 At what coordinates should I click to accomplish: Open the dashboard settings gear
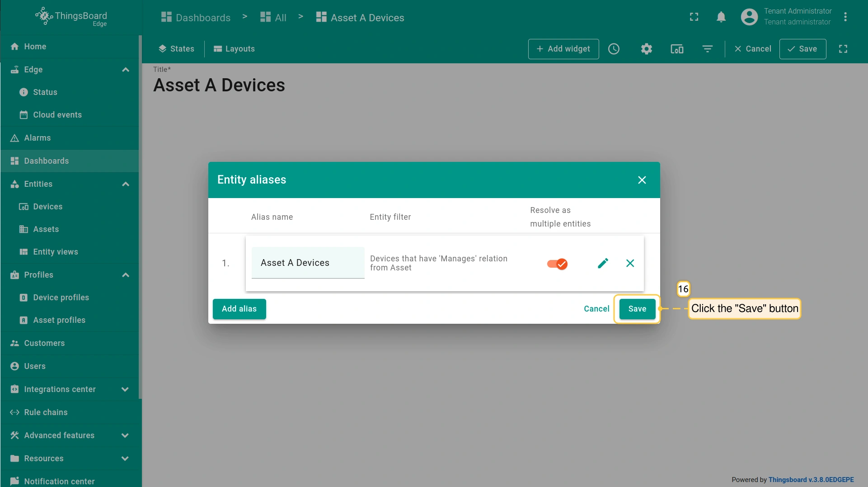click(646, 49)
